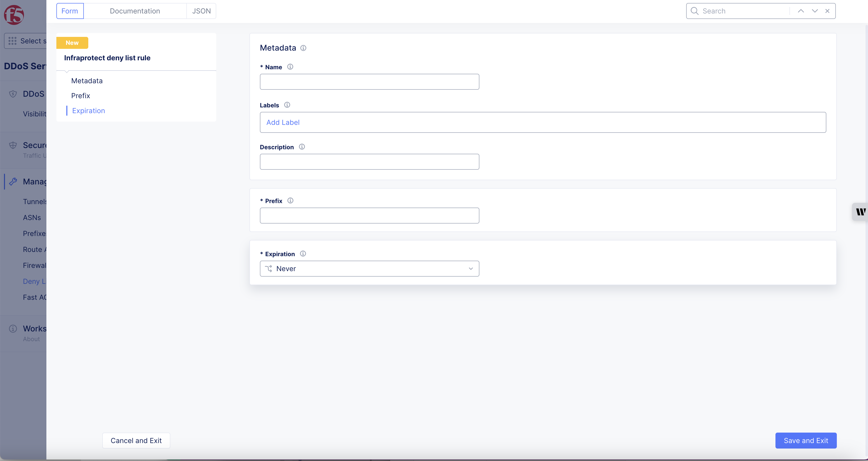This screenshot has width=868, height=461.
Task: Jump to previous search result arrow
Action: [x=801, y=11]
